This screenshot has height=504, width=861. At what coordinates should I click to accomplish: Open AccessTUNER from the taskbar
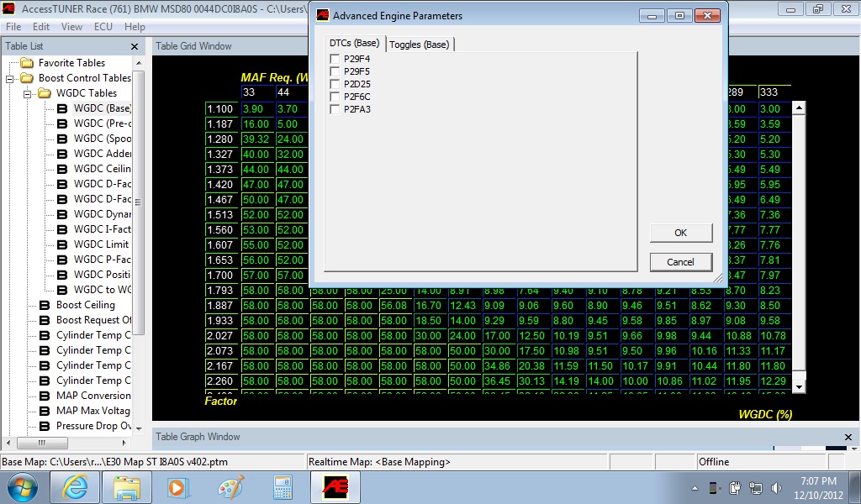pos(335,486)
